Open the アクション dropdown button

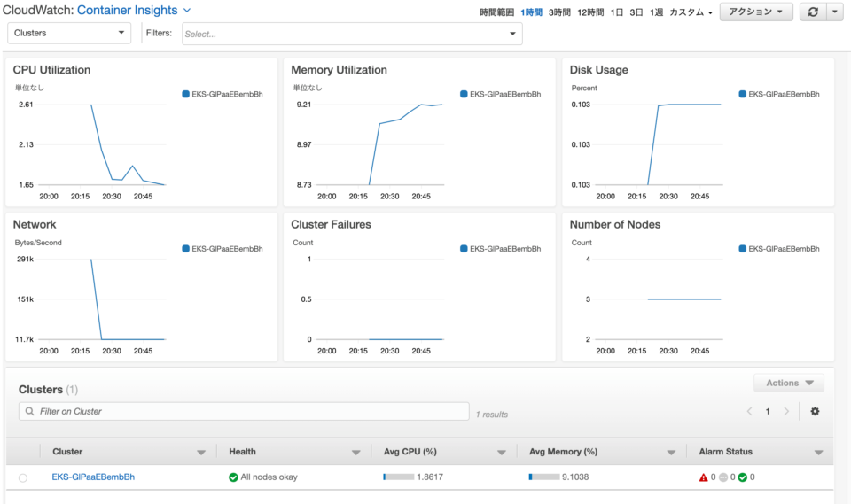756,12
